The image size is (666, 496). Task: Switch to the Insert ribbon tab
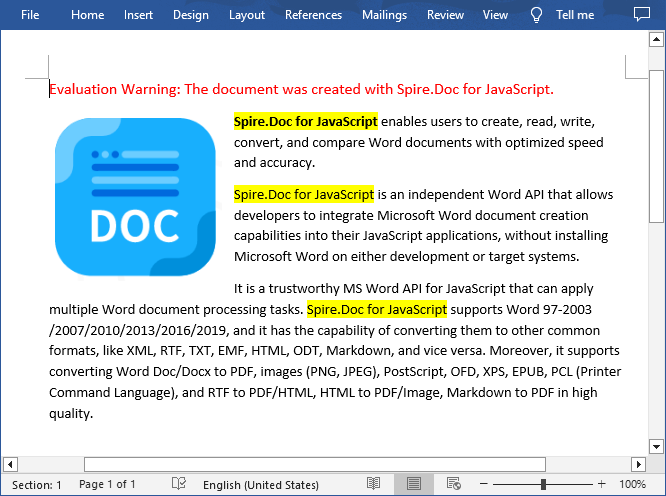click(138, 15)
